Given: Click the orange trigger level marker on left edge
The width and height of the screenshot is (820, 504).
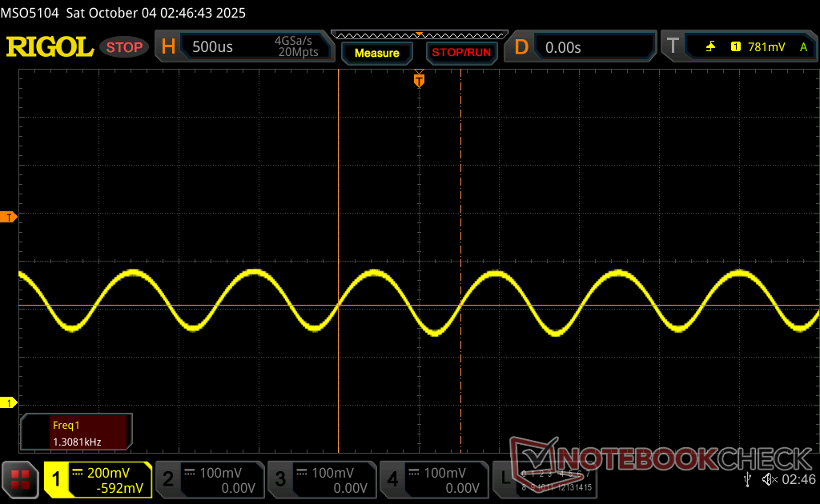Looking at the screenshot, I should pyautogui.click(x=9, y=218).
